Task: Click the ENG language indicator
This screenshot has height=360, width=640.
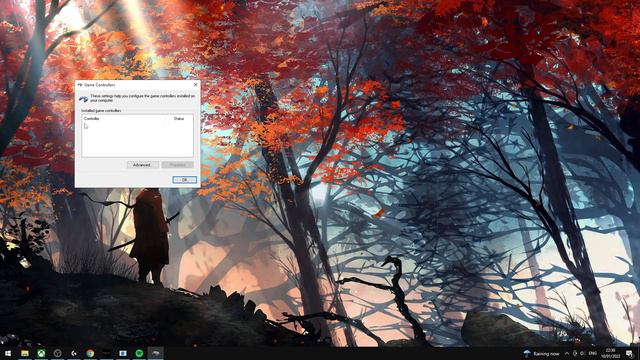Action: click(593, 353)
